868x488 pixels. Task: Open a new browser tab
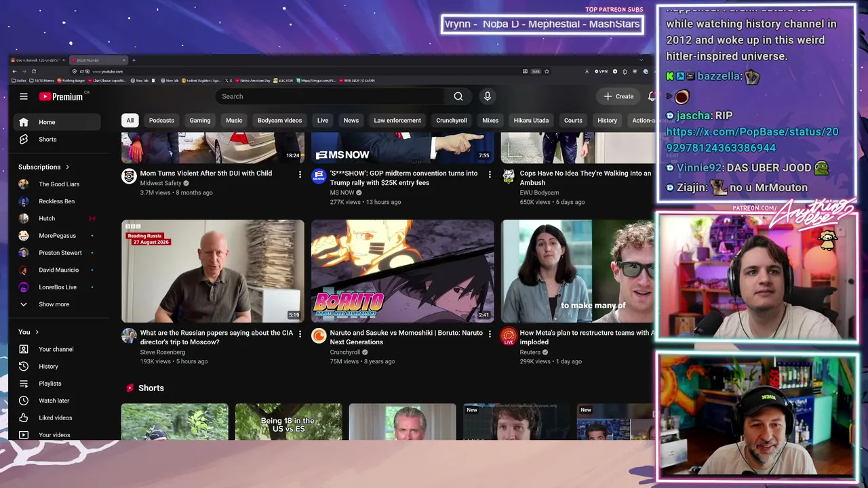coord(134,60)
